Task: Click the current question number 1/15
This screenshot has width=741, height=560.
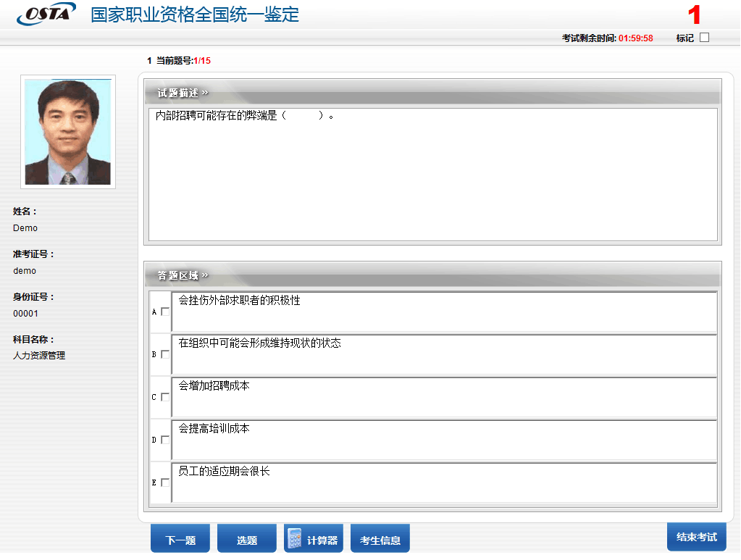Action: click(201, 61)
